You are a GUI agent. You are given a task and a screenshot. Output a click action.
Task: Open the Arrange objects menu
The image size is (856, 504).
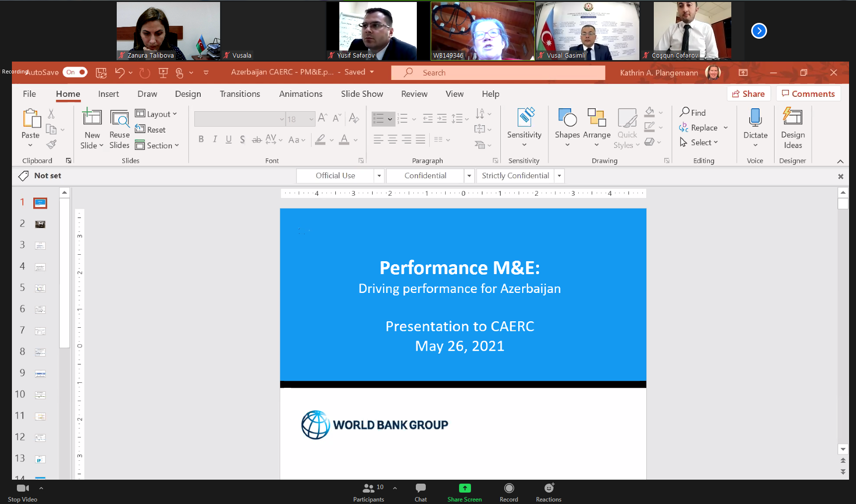click(597, 128)
